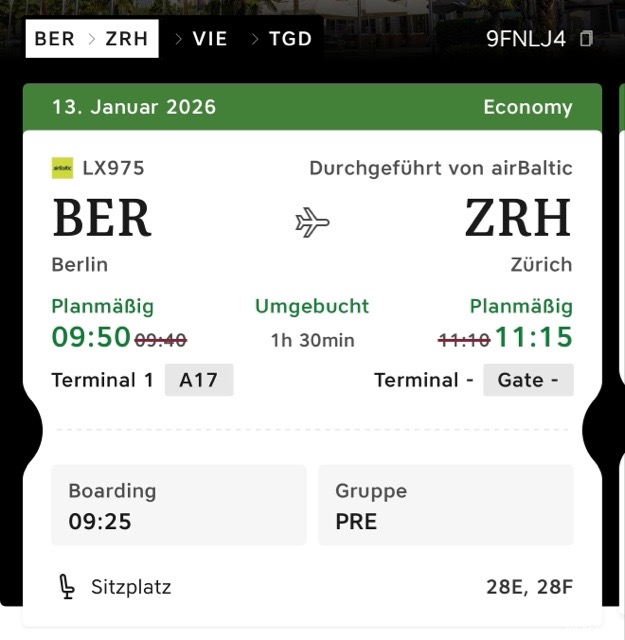Click the seat icon next to Sitzplatz
Viewport: 625px width, 640px height.
[66, 587]
